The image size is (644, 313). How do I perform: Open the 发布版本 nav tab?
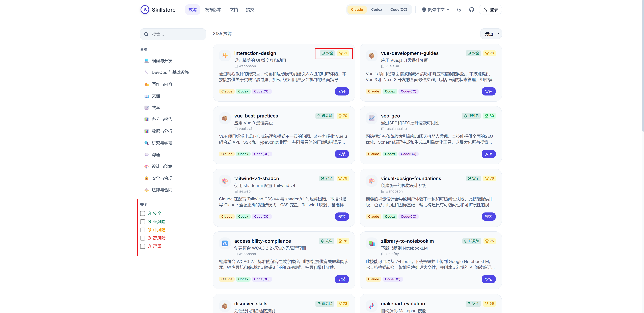(x=213, y=10)
